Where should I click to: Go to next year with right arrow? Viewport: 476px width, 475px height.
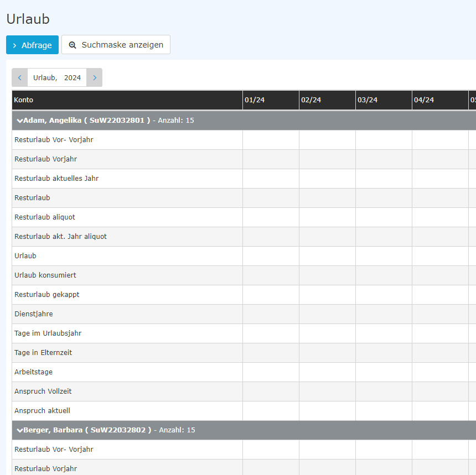point(95,77)
